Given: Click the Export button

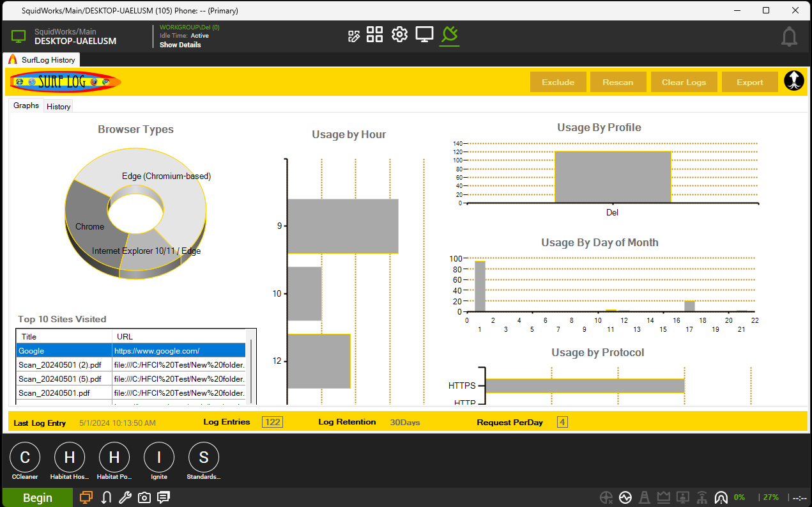Looking at the screenshot, I should pyautogui.click(x=749, y=82).
